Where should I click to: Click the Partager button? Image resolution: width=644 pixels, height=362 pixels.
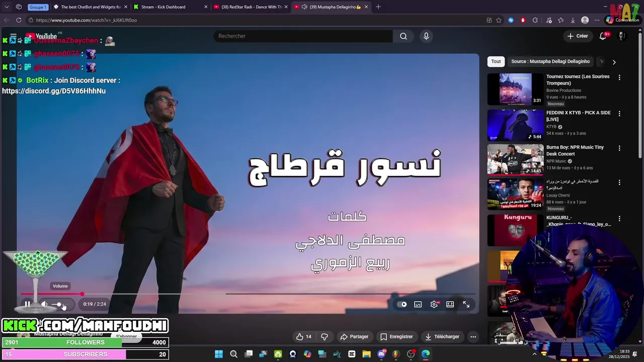pos(354,337)
